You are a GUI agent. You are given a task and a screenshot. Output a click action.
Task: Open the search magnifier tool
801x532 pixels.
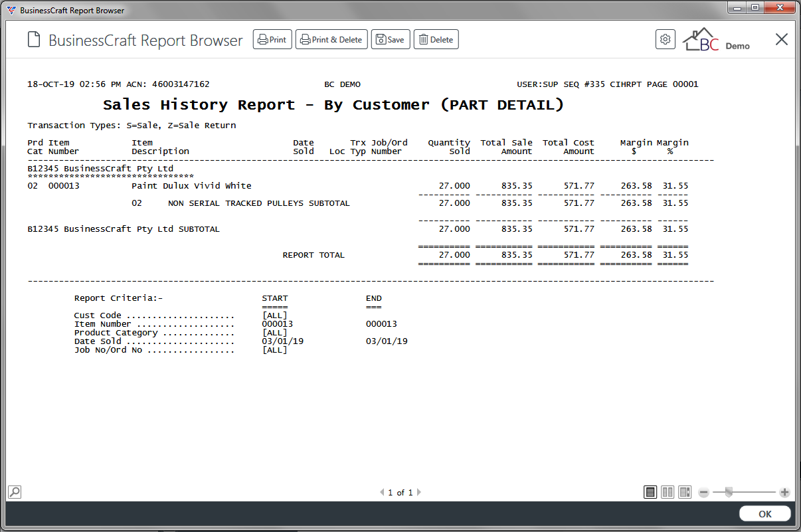[x=15, y=492]
